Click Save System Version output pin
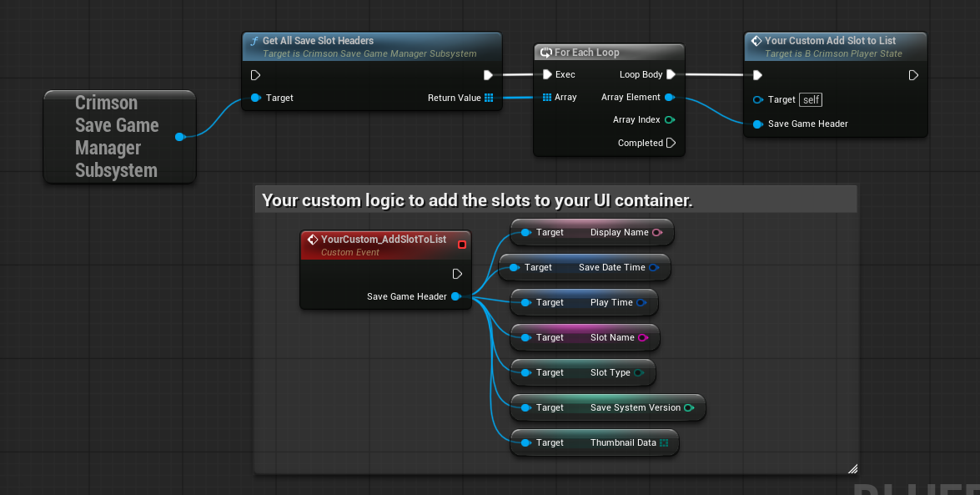 [x=689, y=407]
